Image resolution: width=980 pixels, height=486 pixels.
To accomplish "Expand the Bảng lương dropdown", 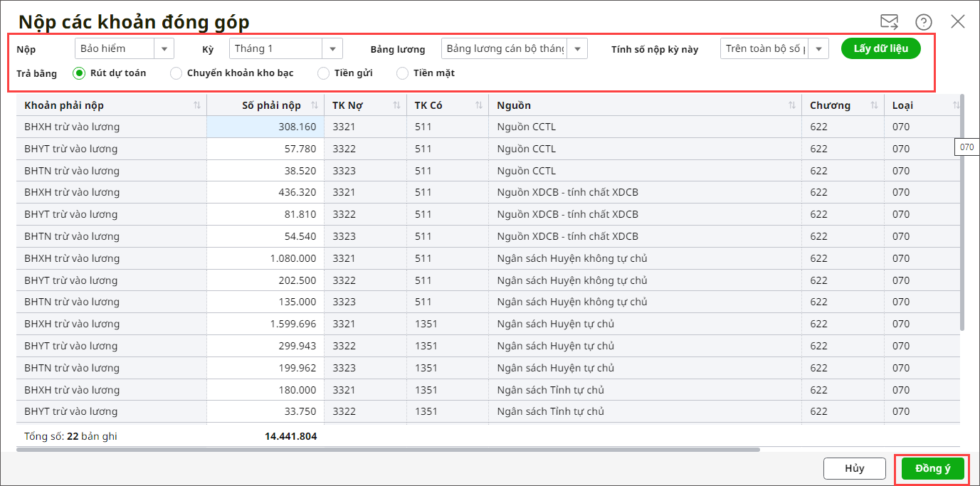I will [577, 48].
